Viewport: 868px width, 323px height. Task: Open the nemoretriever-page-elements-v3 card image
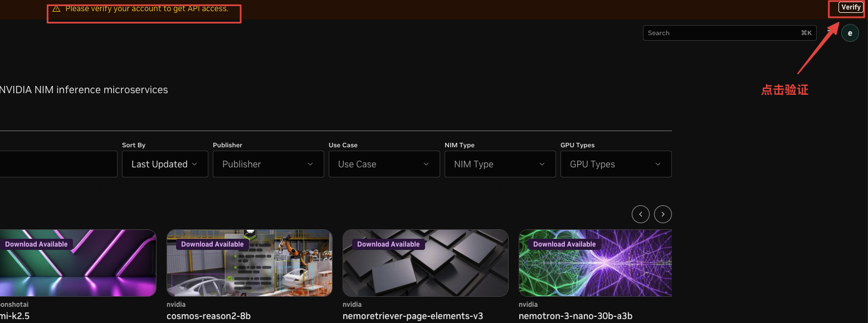tap(426, 263)
